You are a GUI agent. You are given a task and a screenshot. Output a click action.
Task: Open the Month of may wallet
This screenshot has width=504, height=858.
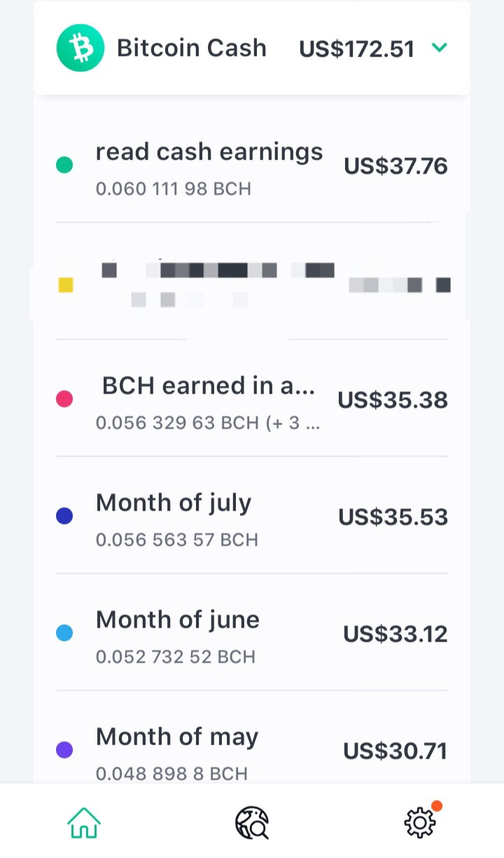(x=252, y=738)
